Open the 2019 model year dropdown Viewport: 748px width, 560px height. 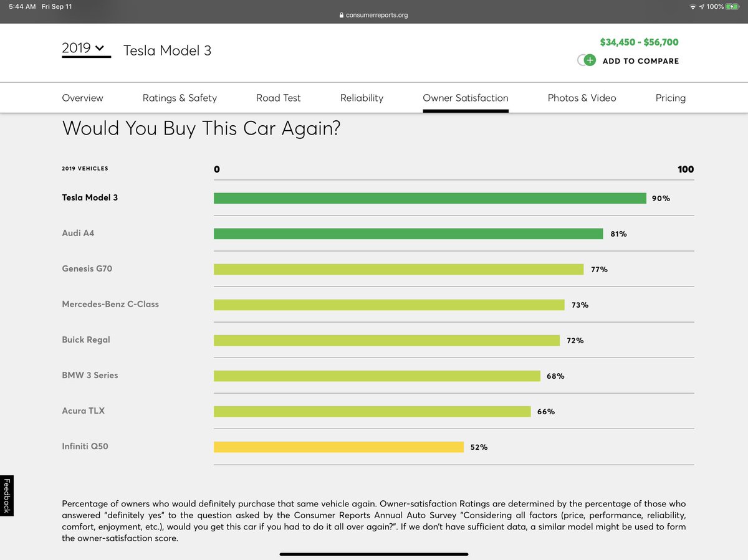86,49
